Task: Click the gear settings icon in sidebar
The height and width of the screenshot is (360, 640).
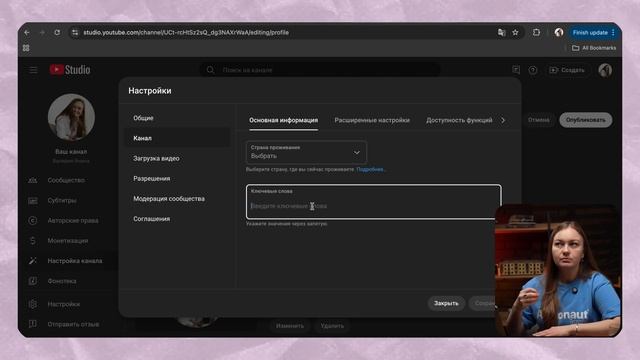Action: pyautogui.click(x=33, y=304)
